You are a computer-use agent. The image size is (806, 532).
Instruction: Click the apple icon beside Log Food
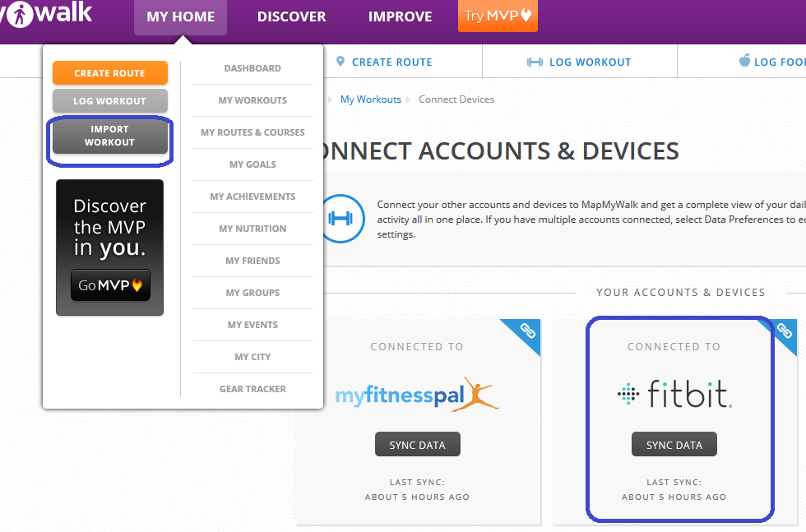744,61
